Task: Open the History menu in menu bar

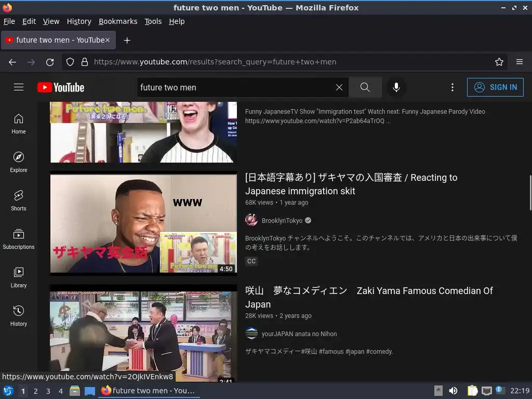Action: click(79, 21)
